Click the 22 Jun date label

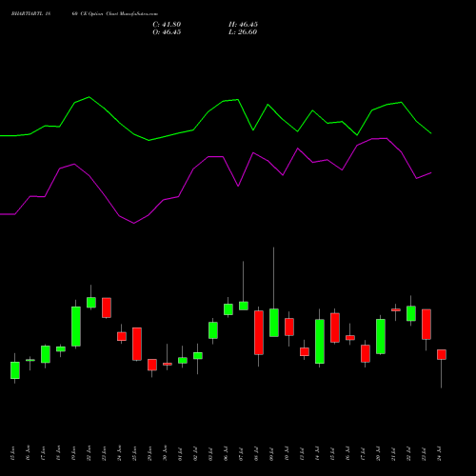coord(89,453)
